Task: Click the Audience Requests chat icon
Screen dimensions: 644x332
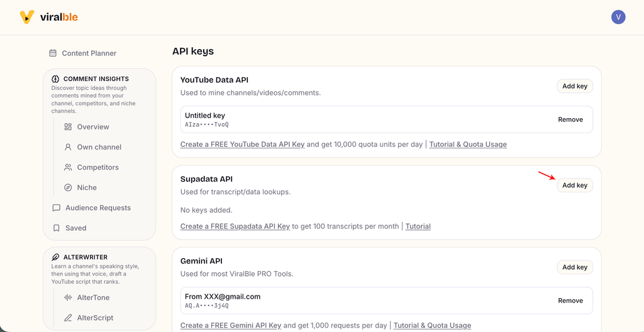Action: (56, 208)
